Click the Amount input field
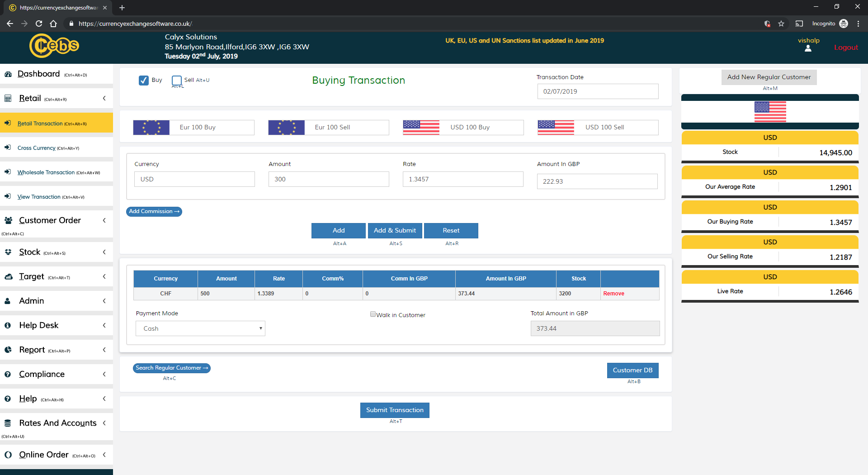Screen dimensions: 868x475 coord(329,179)
